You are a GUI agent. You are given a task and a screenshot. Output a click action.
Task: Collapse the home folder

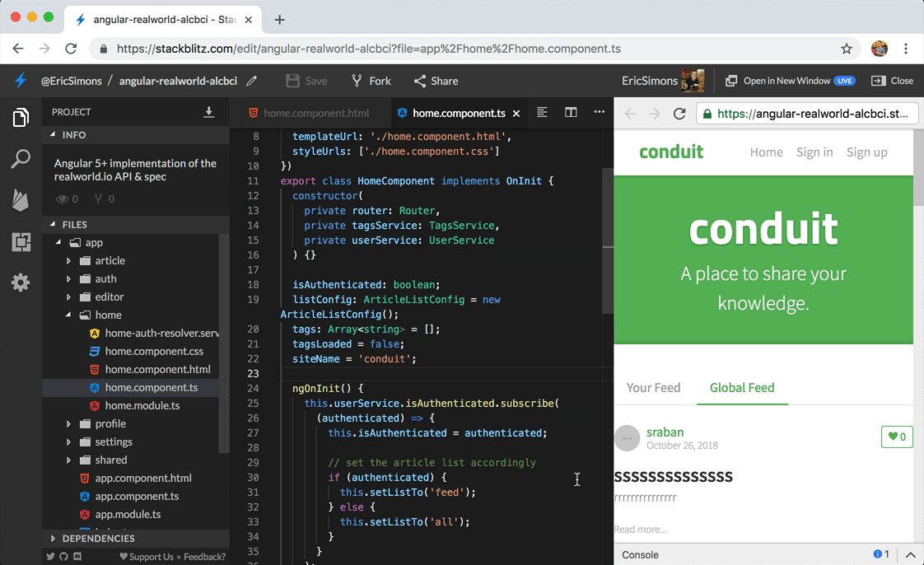point(68,315)
